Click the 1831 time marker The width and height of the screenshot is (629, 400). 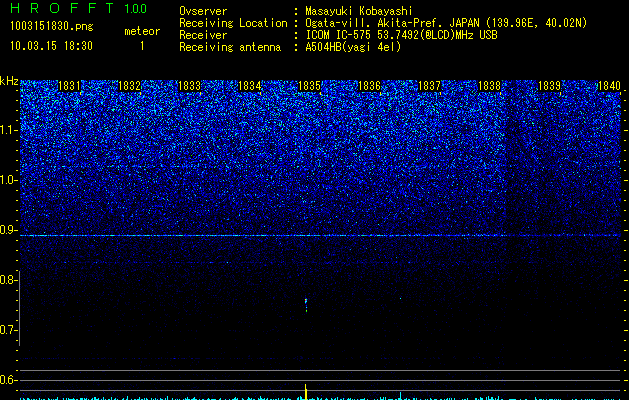tap(69, 86)
